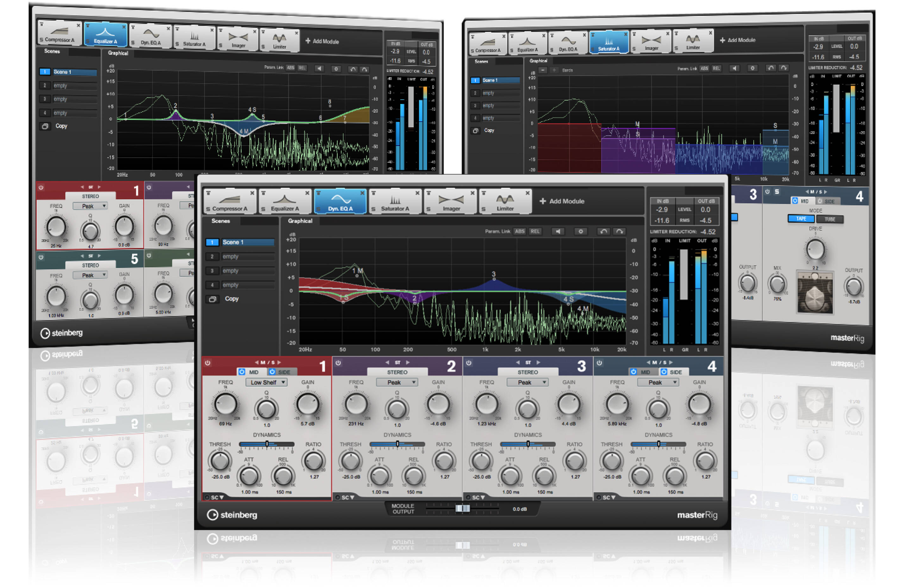
Task: Switch to Limiter tab in Dyn. EQ window
Action: point(506,201)
